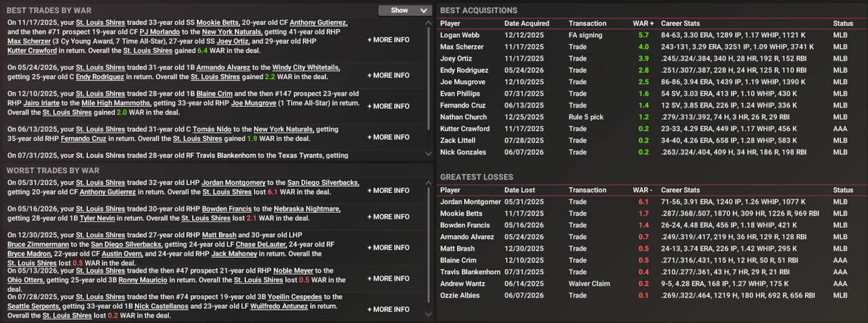The height and width of the screenshot is (323, 868).
Task: Open Bruce Zimmermann player link
Action: pyautogui.click(x=38, y=244)
